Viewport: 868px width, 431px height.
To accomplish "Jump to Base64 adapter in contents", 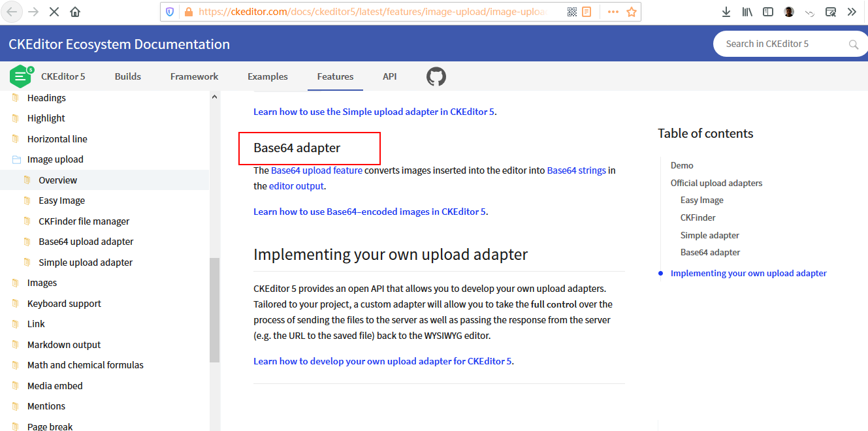I will pos(711,252).
